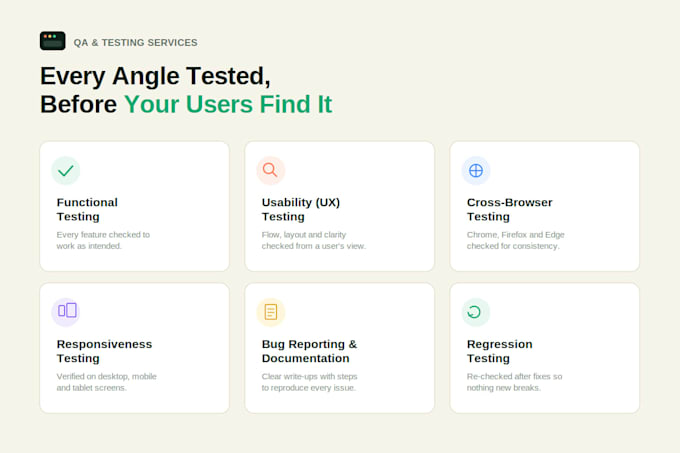Click the blue globe Cross-Browser icon

click(476, 170)
